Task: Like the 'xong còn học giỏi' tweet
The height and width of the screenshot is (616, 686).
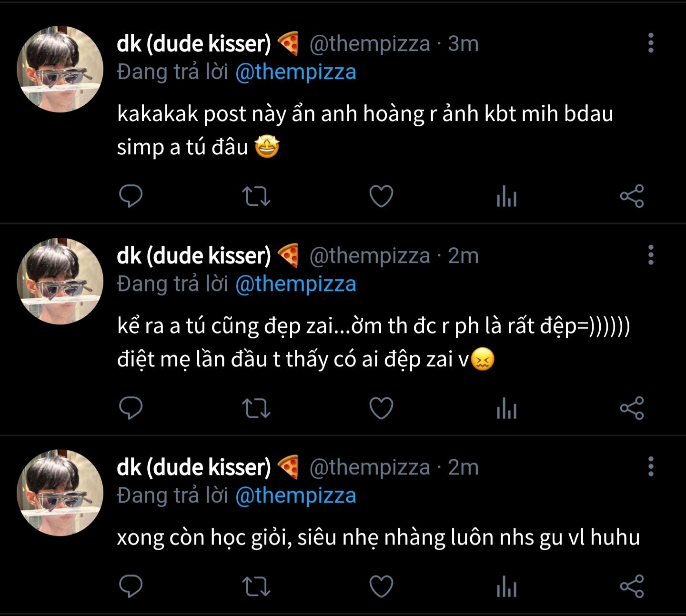Action: click(x=382, y=586)
